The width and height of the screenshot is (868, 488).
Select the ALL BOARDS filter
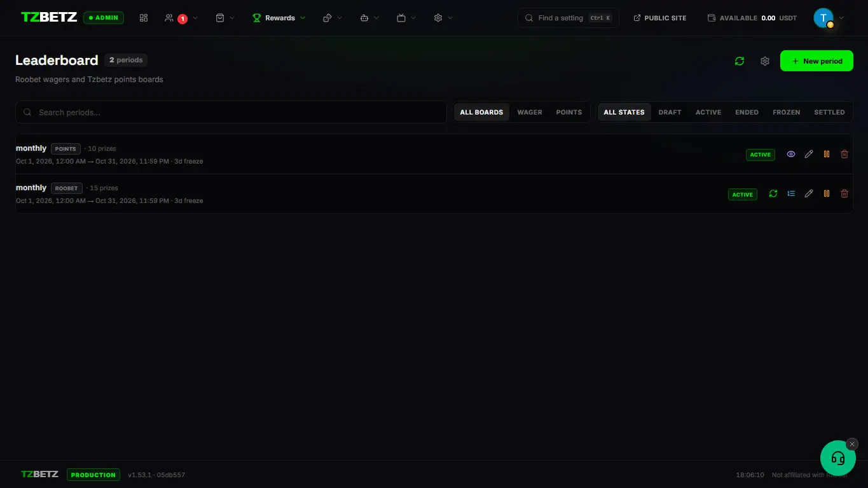click(481, 112)
